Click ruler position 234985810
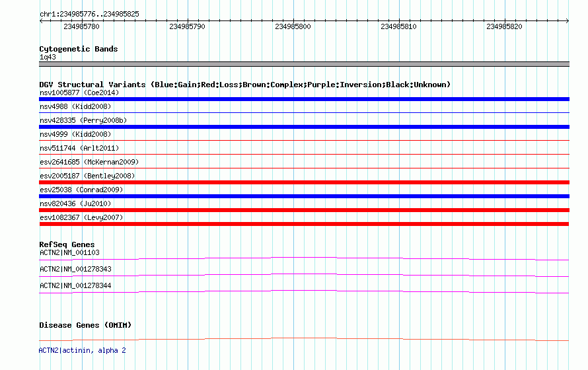The height and width of the screenshot is (370, 588). tap(398, 26)
